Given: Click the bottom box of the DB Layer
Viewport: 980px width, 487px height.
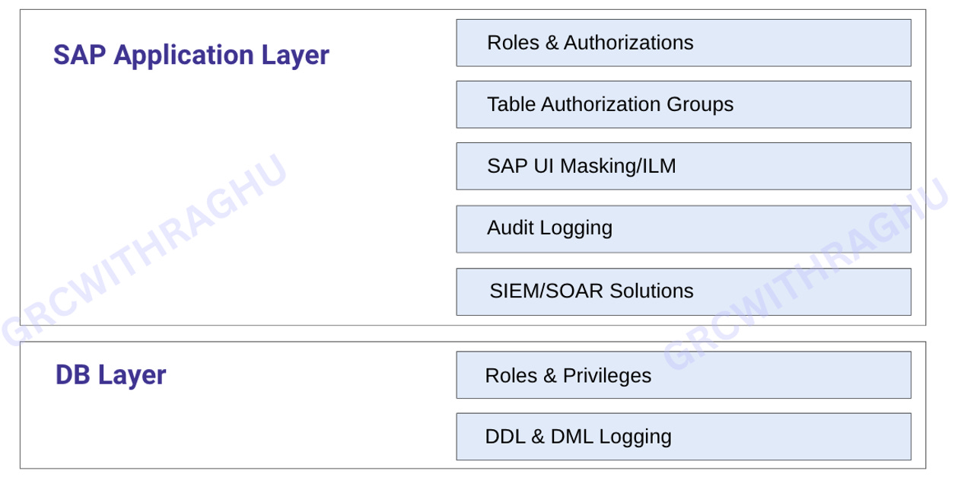Looking at the screenshot, I should 682,436.
